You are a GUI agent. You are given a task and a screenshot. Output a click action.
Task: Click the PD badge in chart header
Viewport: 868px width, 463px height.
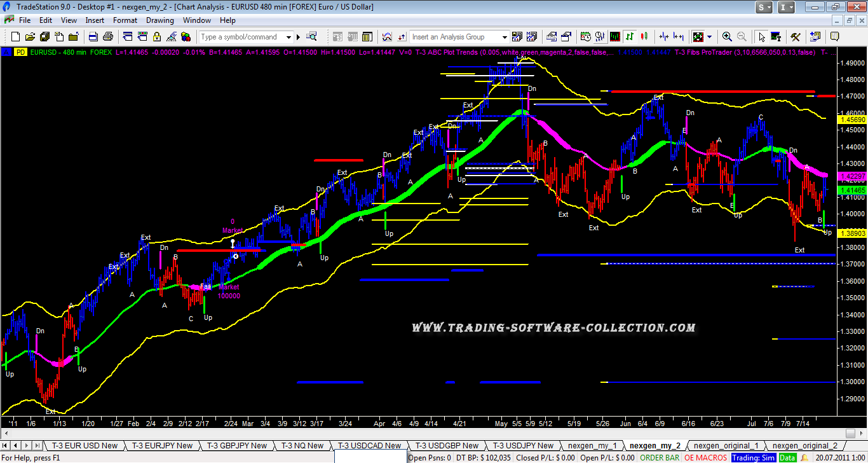(20, 52)
